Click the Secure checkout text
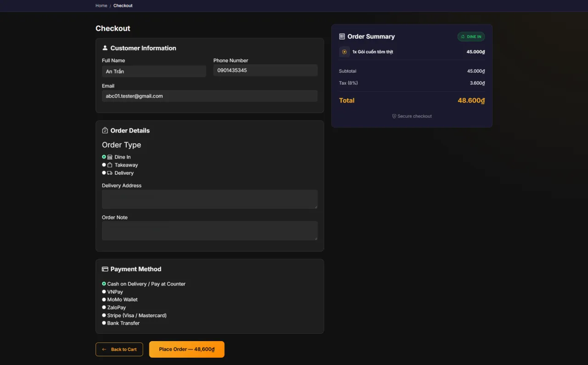This screenshot has height=365, width=588. 415,116
